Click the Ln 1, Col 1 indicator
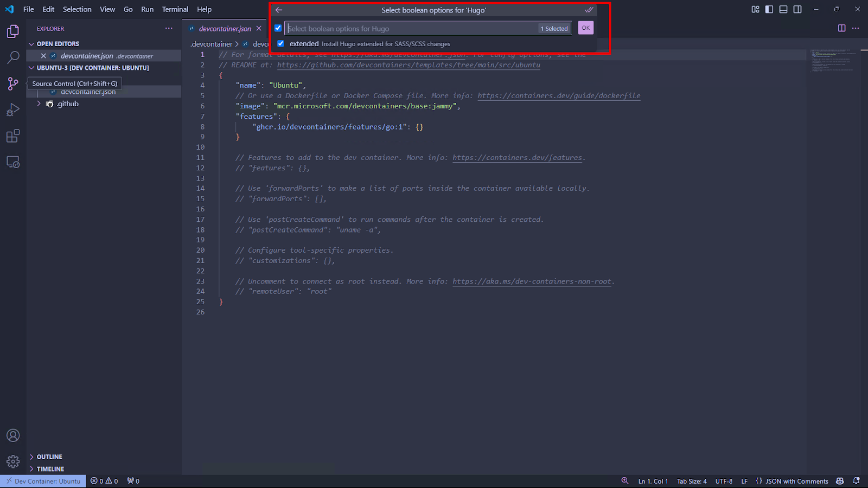 coord(653,481)
